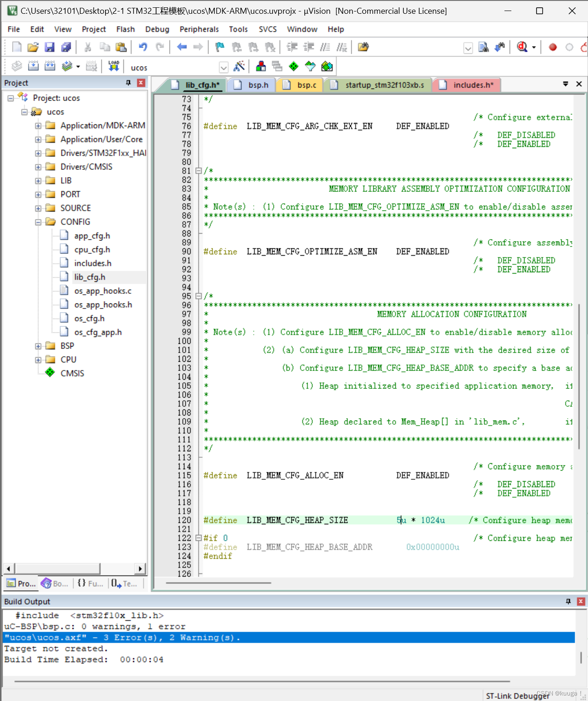This screenshot has height=701, width=588.
Task: Open Manage Project Items icon
Action: click(x=261, y=66)
